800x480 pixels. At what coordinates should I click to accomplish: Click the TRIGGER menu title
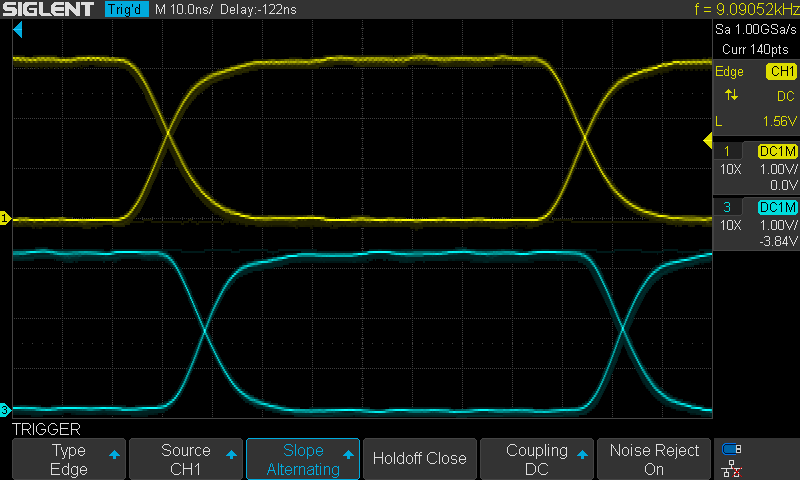[x=46, y=430]
